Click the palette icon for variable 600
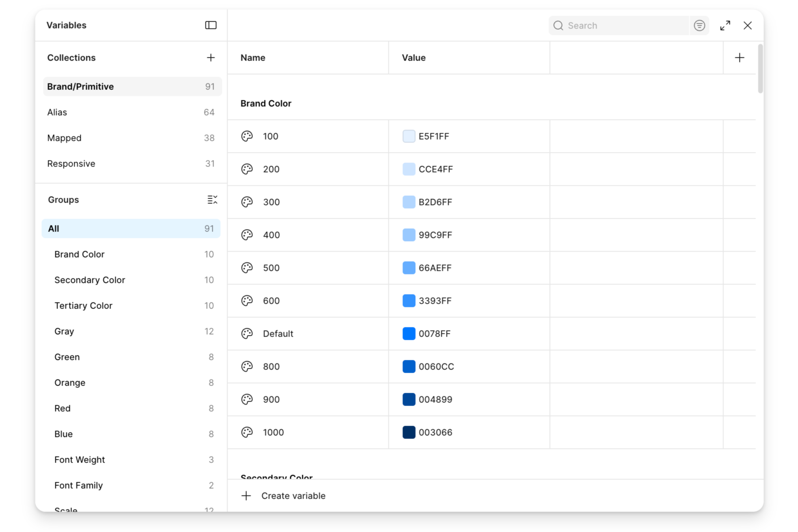798x532 pixels. coord(247,301)
